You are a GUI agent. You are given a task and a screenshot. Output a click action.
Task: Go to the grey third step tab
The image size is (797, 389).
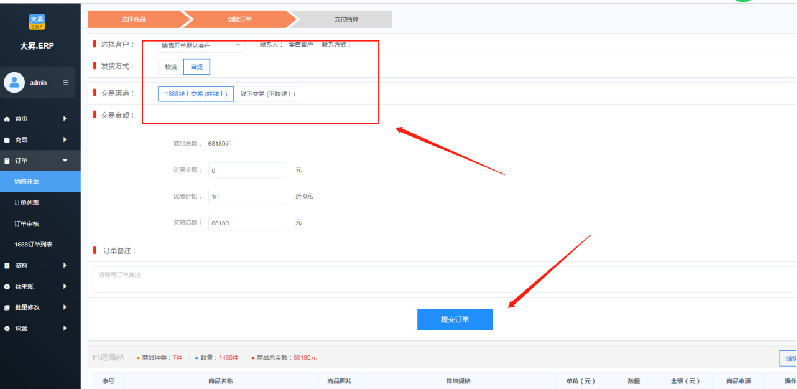click(x=345, y=19)
